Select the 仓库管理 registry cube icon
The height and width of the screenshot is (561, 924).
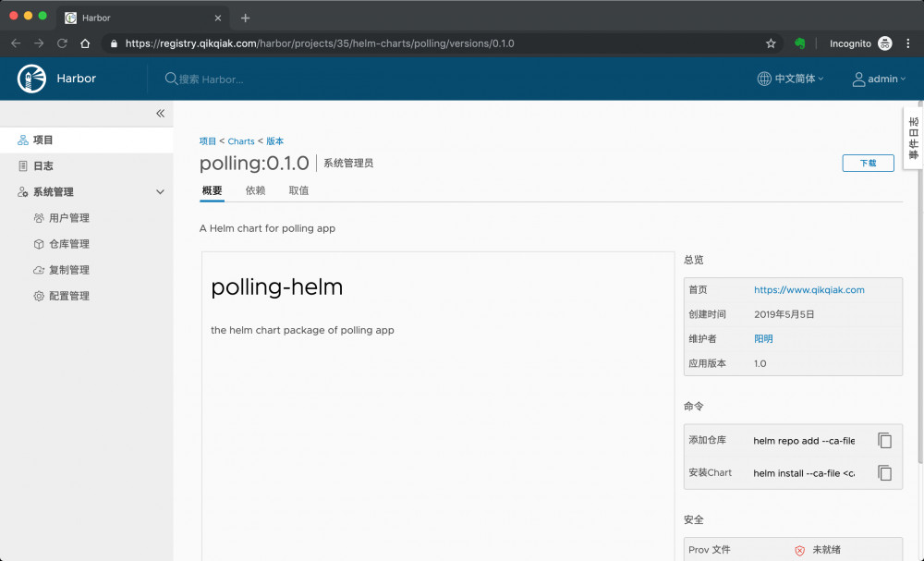pyautogui.click(x=37, y=243)
